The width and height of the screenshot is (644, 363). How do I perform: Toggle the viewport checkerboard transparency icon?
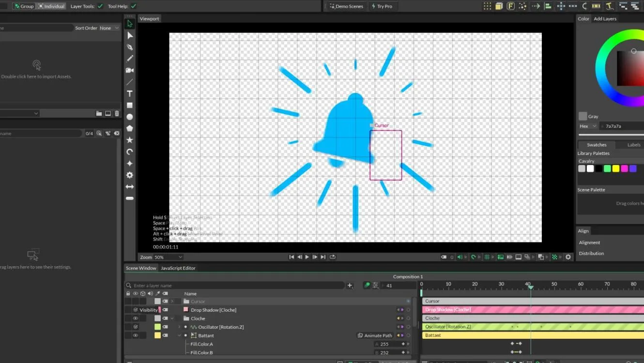[555, 257]
